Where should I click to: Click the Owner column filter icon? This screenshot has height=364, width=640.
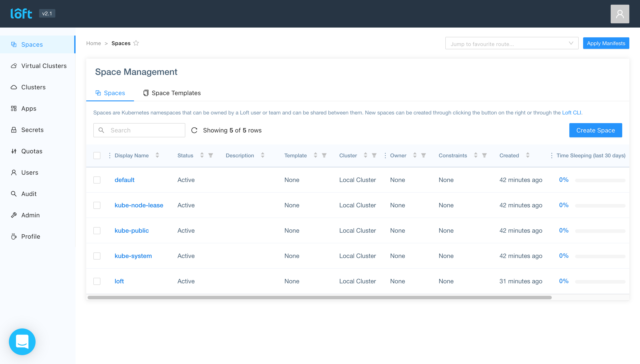click(x=424, y=156)
